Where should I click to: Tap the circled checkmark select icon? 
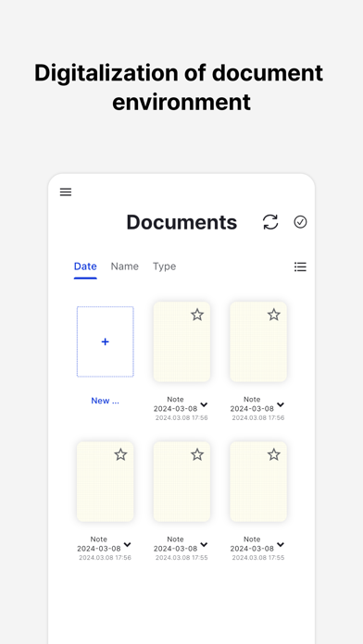[x=300, y=222]
